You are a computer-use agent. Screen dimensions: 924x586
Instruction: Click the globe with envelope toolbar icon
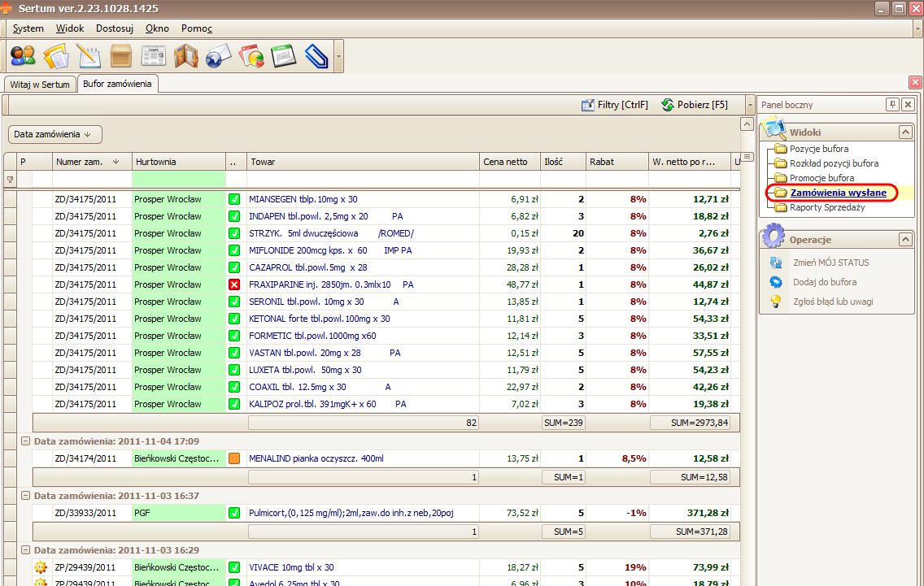click(x=218, y=56)
